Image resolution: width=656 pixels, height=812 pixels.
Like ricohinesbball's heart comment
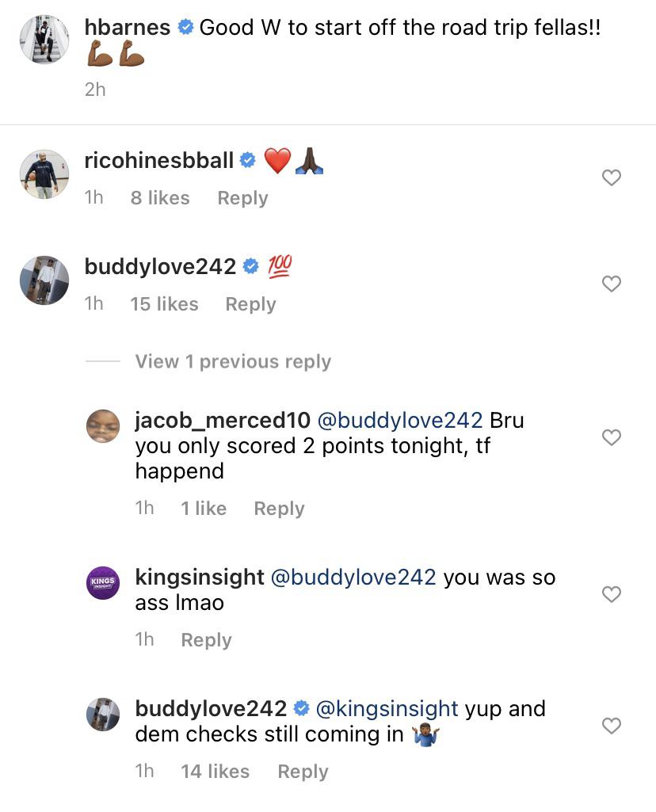[x=611, y=178]
